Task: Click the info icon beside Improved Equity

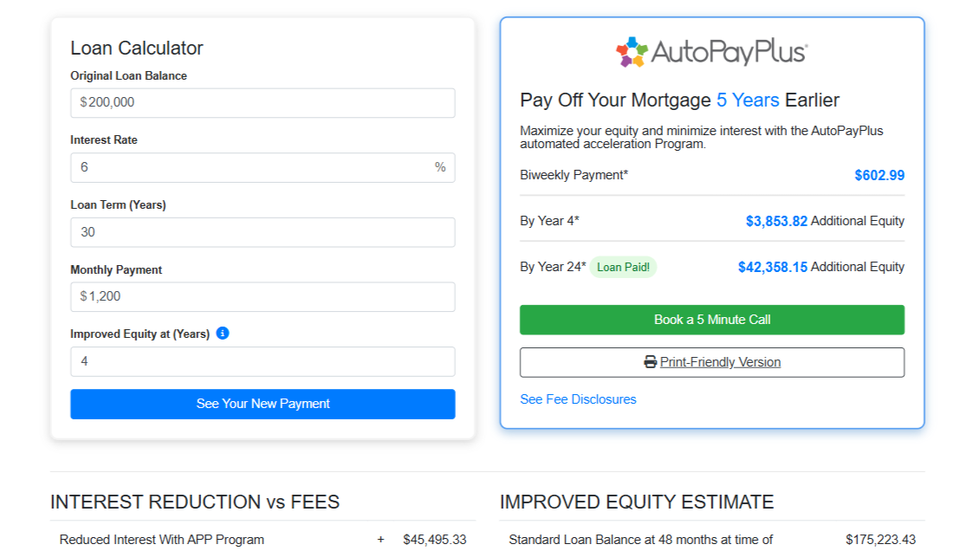Action: pos(223,333)
